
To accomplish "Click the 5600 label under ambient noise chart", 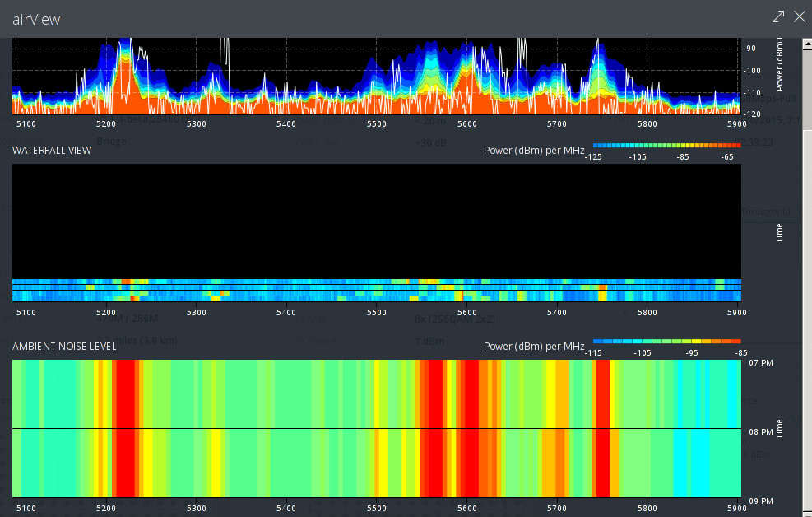I will tap(466, 509).
